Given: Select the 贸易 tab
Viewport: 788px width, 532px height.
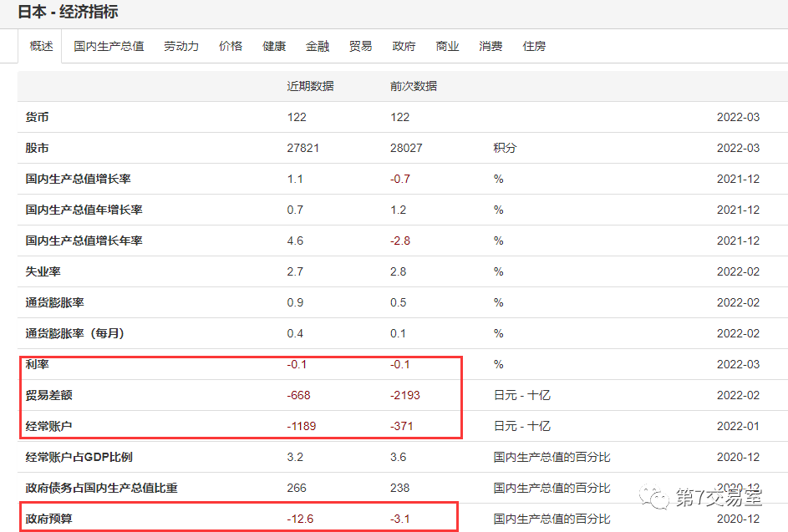Looking at the screenshot, I should (360, 46).
